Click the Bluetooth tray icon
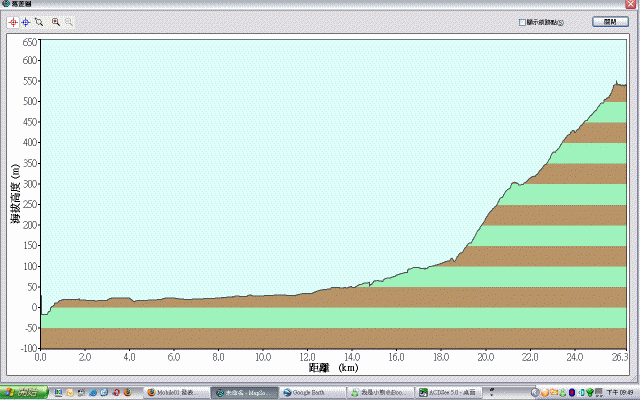The image size is (640, 400). click(572, 392)
